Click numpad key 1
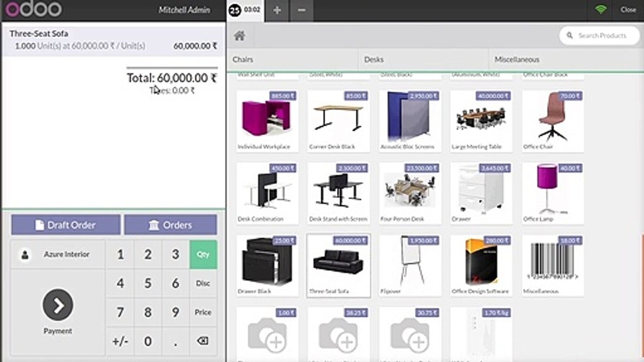Image resolution: width=644 pixels, height=362 pixels. [120, 254]
